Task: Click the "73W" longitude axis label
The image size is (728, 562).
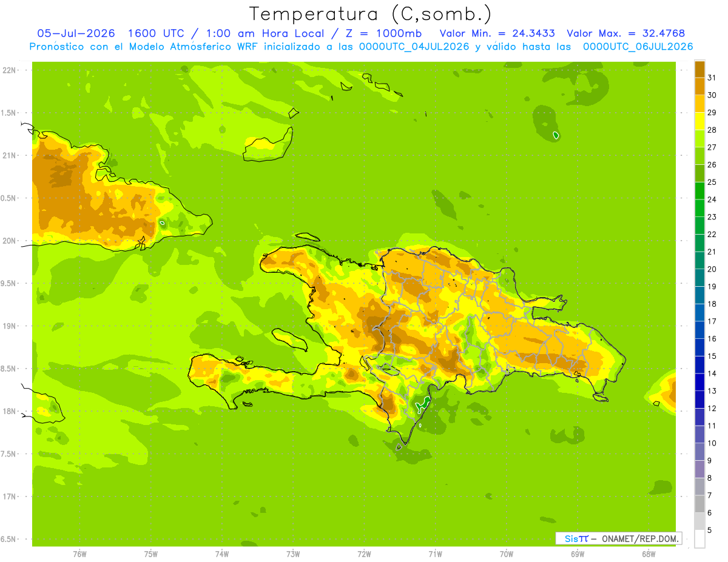Action: [293, 554]
